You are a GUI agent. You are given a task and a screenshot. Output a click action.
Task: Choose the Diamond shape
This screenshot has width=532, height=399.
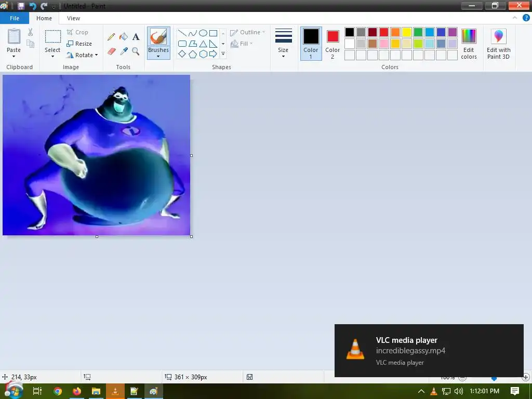pos(182,54)
